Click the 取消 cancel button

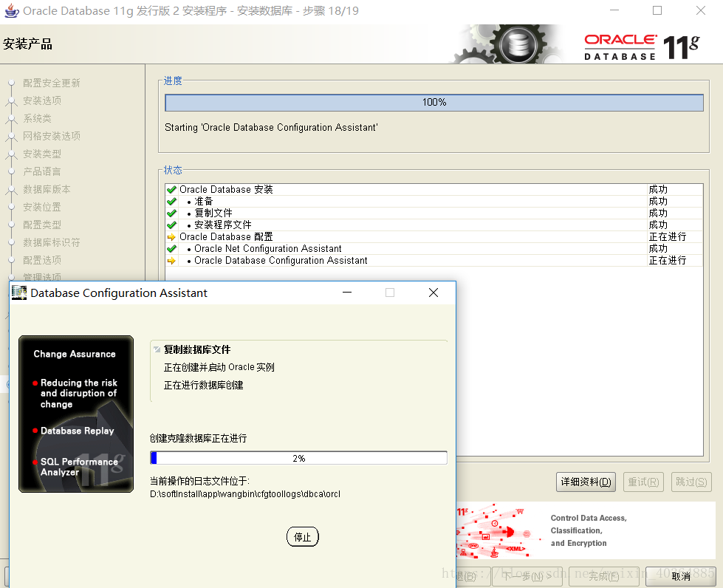tap(681, 576)
